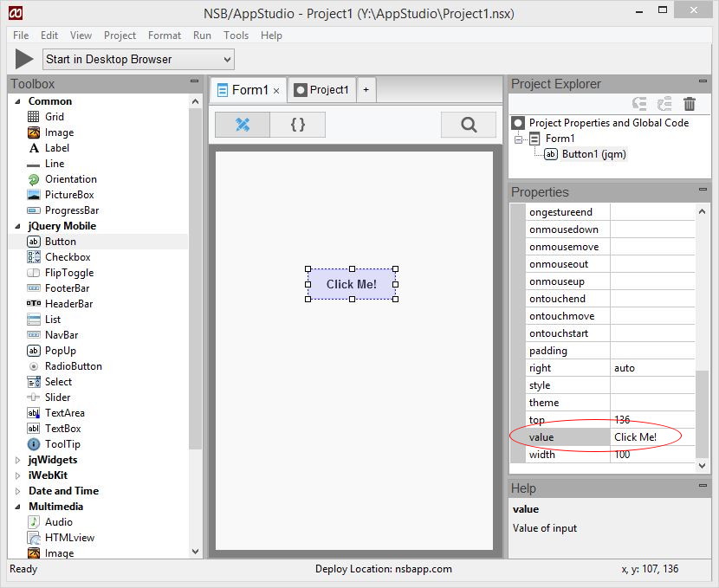Select the ProgressBar control icon
719x588 pixels.
click(34, 210)
